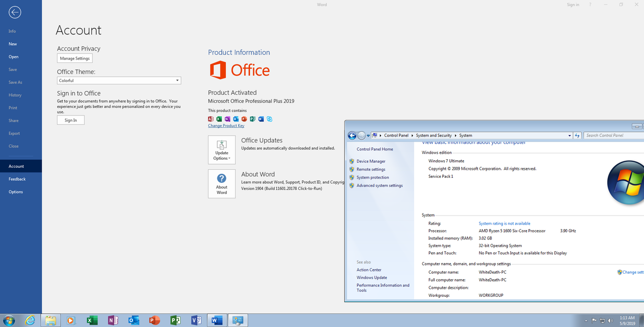Click the Outlook icon under product contains
Viewport: 644px width, 327px height.
click(236, 119)
